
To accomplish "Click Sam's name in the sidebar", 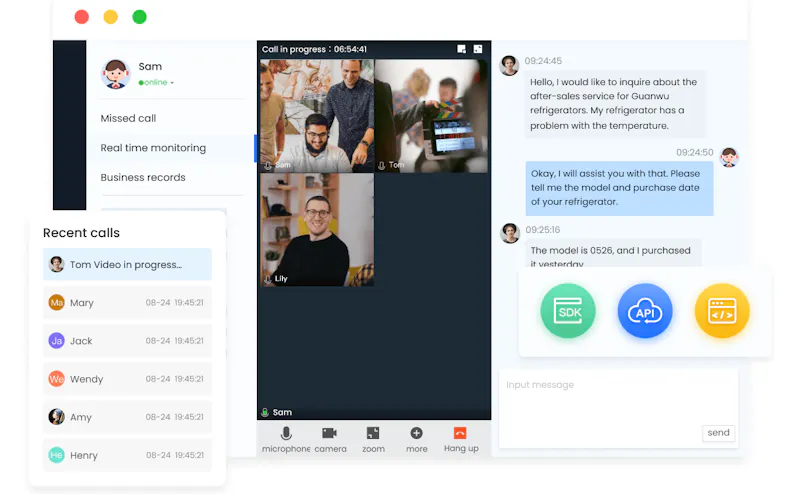I will 150,66.
